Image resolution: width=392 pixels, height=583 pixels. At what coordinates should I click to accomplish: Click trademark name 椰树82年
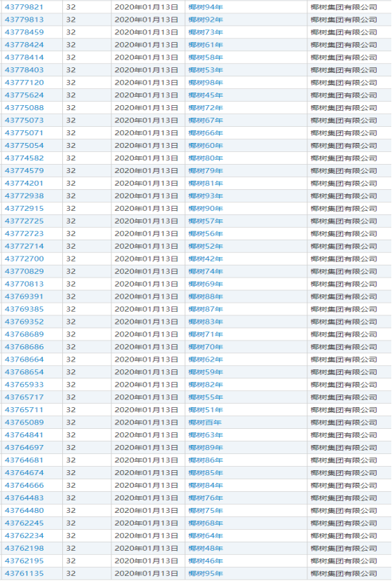click(206, 385)
